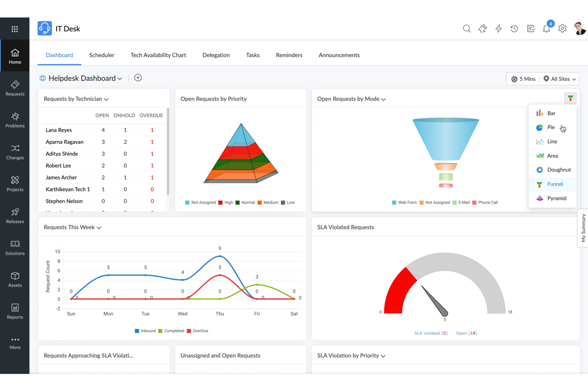588x392 pixels.
Task: Switch to the Tech Availability Chart tab
Action: click(158, 55)
